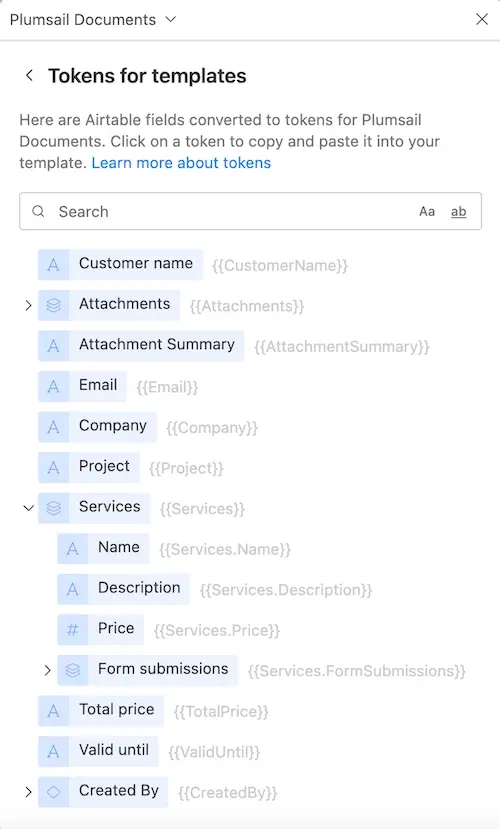Click the {{Services}} token text

[x=202, y=509]
